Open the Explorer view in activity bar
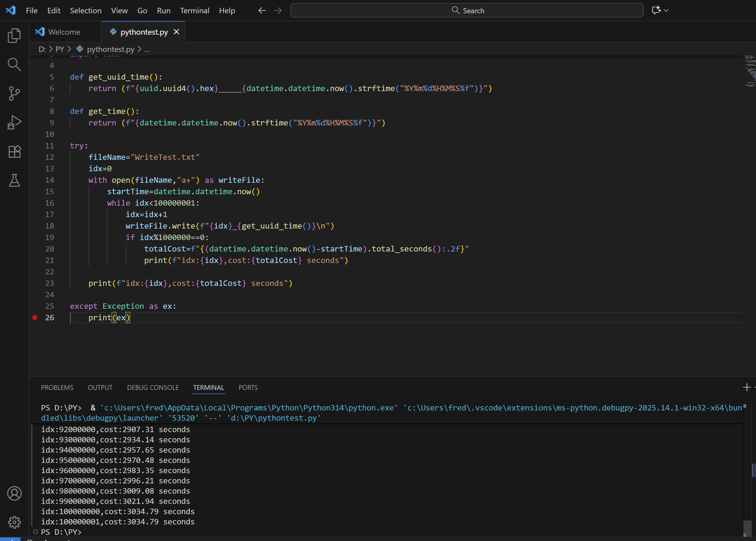The width and height of the screenshot is (756, 541). 14,36
